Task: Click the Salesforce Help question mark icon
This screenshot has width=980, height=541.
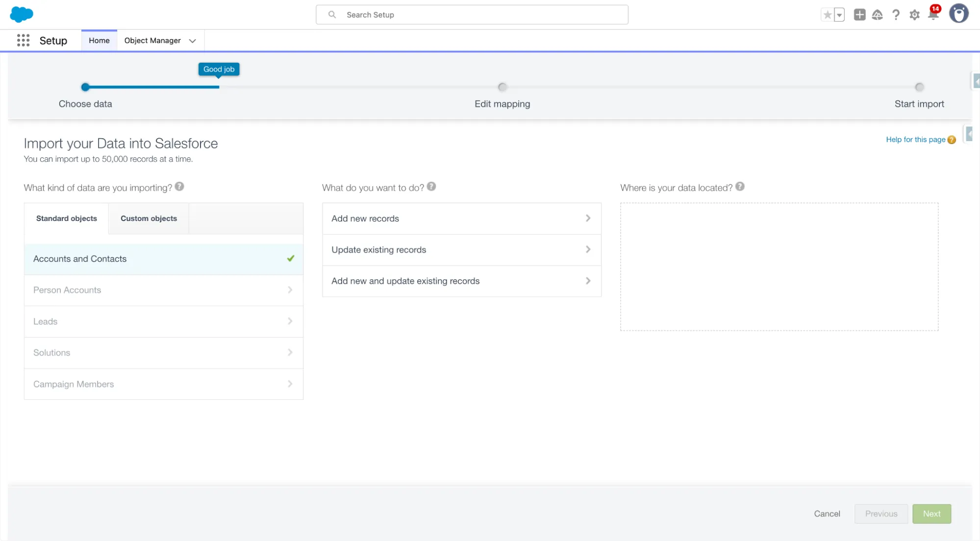Action: [x=896, y=15]
